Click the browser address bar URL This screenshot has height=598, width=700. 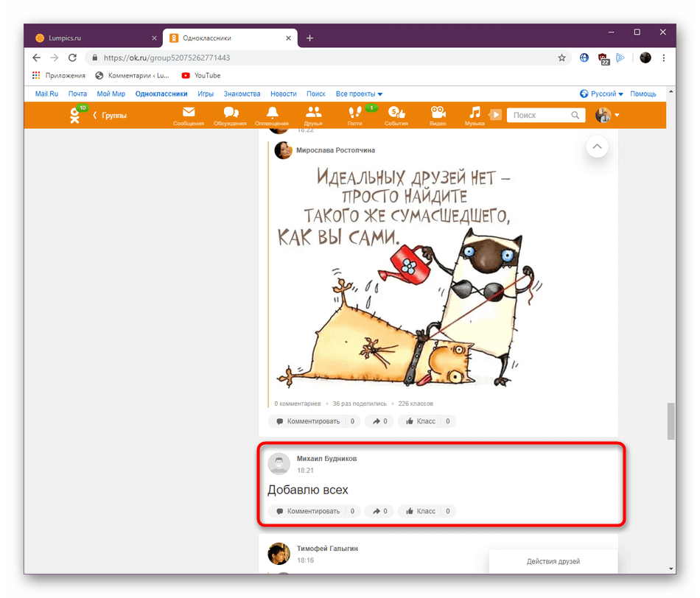(167, 57)
